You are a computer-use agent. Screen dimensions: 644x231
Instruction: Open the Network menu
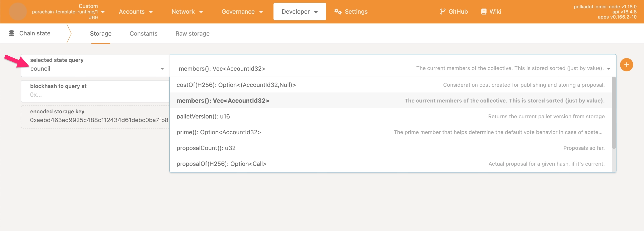(187, 12)
